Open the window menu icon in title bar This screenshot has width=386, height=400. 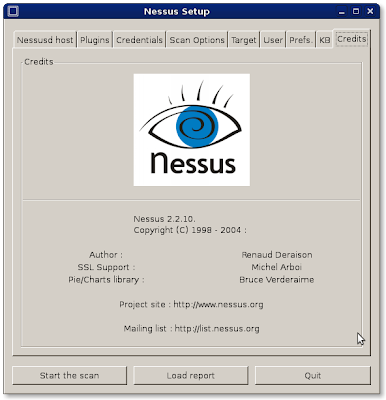click(13, 11)
